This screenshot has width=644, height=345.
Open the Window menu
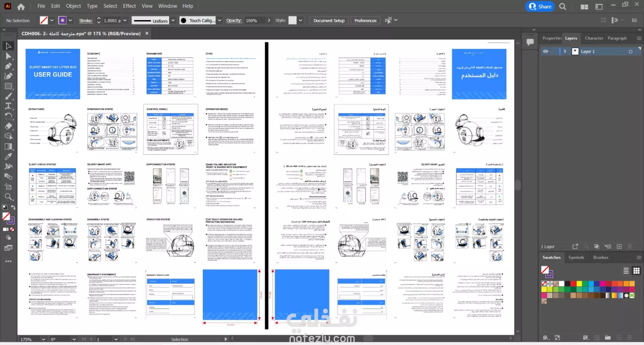[x=167, y=6]
